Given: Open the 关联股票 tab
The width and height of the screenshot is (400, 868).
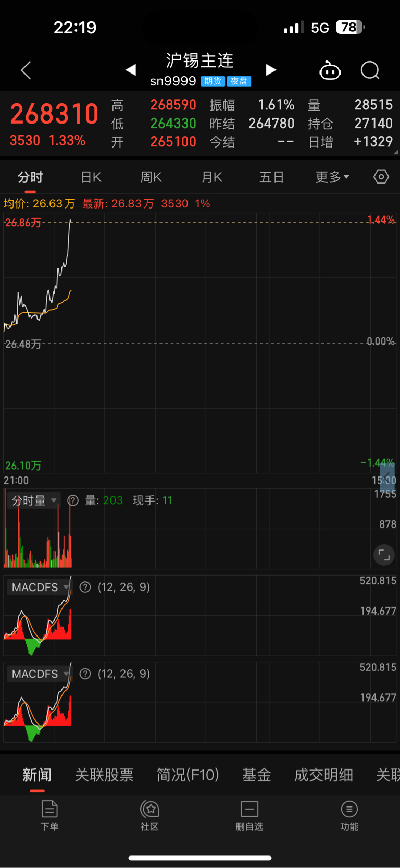Looking at the screenshot, I should (x=104, y=775).
